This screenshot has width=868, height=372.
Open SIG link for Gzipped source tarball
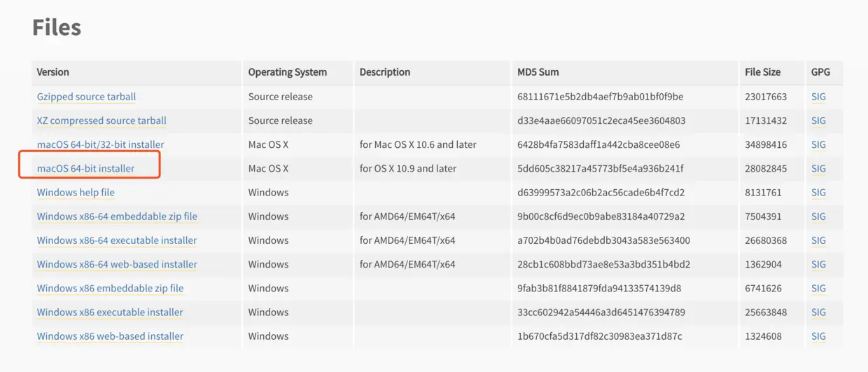click(818, 97)
